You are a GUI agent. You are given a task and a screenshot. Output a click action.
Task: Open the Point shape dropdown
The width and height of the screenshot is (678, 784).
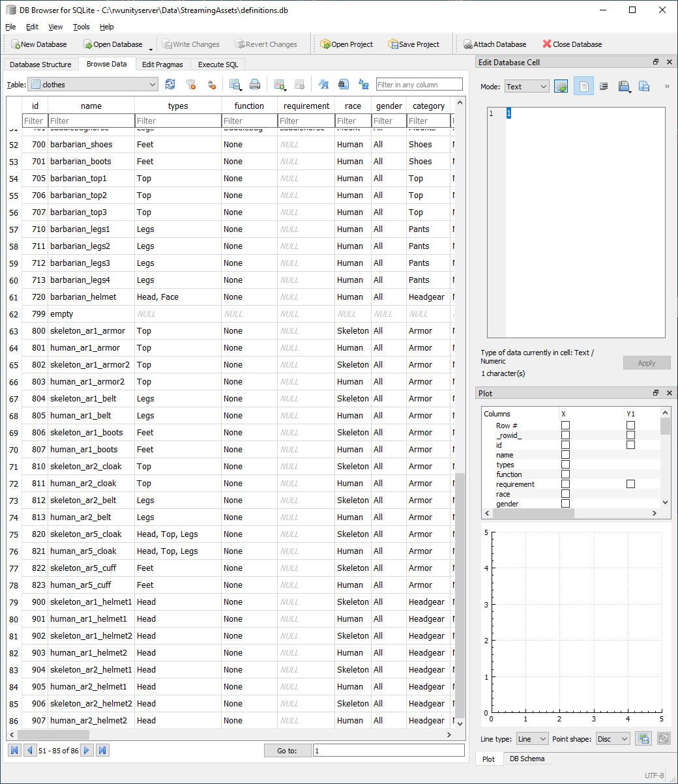(613, 739)
